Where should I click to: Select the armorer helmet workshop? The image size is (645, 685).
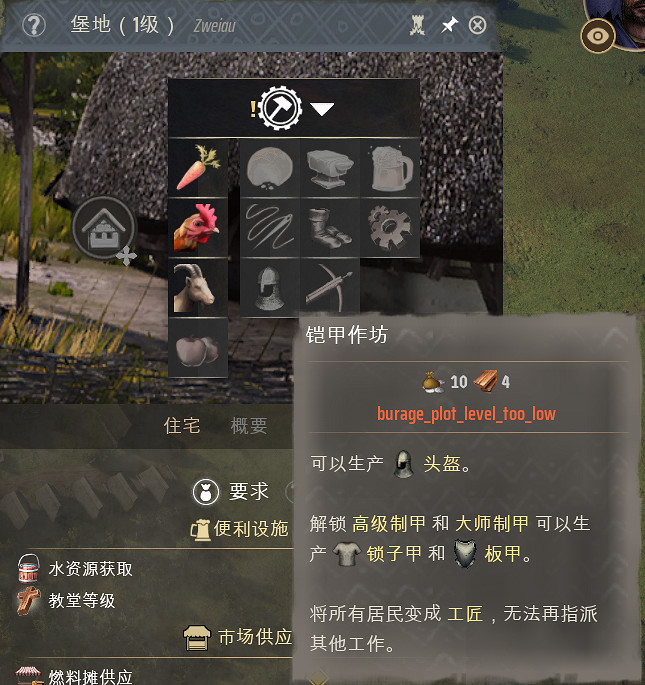pyautogui.click(x=270, y=287)
